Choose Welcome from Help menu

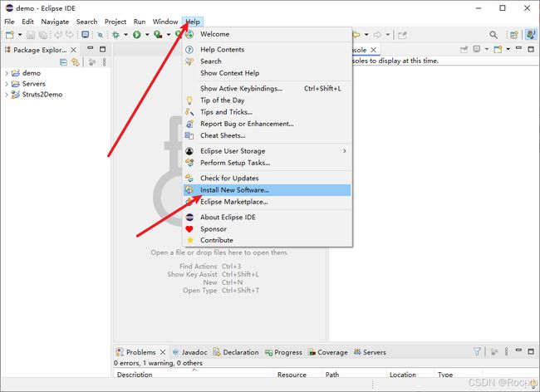[x=268, y=34]
